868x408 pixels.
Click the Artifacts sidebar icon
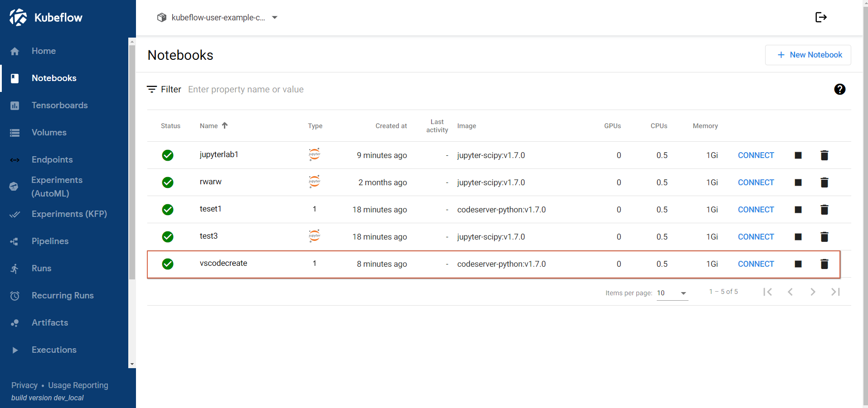click(15, 323)
